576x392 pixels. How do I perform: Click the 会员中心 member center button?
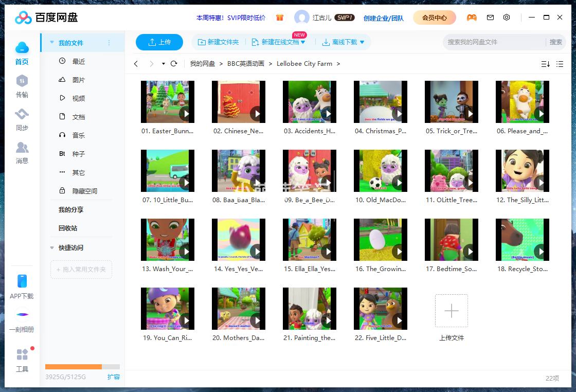[x=434, y=17]
